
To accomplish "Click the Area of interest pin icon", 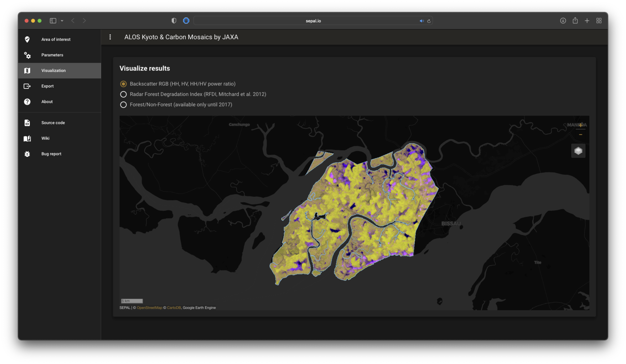I will point(27,39).
